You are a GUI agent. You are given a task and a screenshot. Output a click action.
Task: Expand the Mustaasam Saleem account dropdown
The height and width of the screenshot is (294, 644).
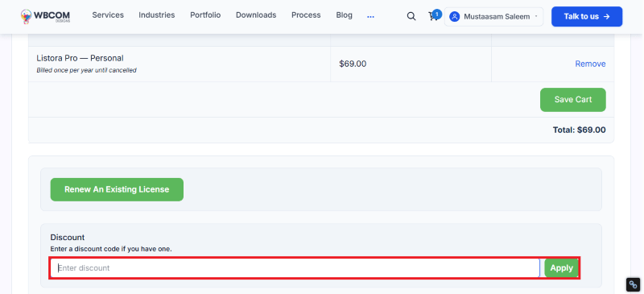pyautogui.click(x=493, y=17)
